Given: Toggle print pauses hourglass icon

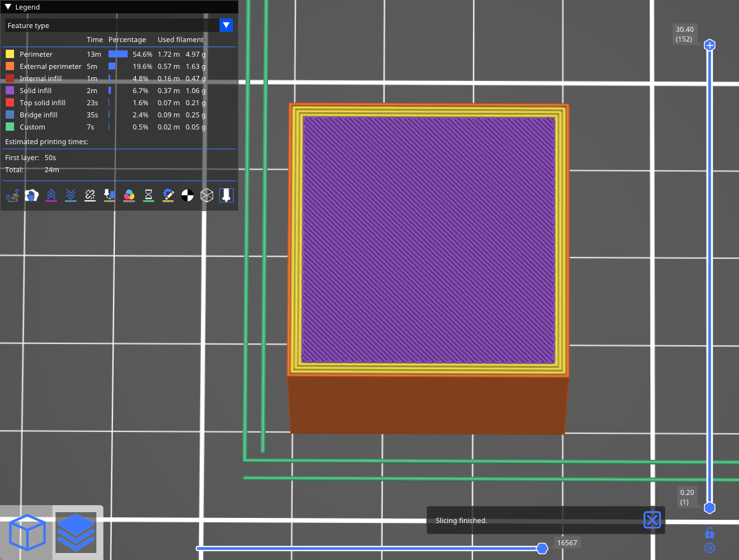Looking at the screenshot, I should tap(148, 195).
